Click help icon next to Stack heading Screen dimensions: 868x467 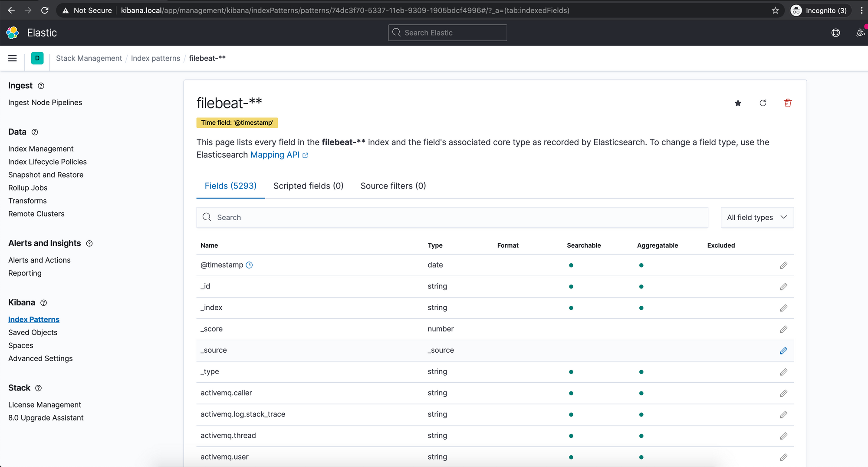click(x=38, y=388)
